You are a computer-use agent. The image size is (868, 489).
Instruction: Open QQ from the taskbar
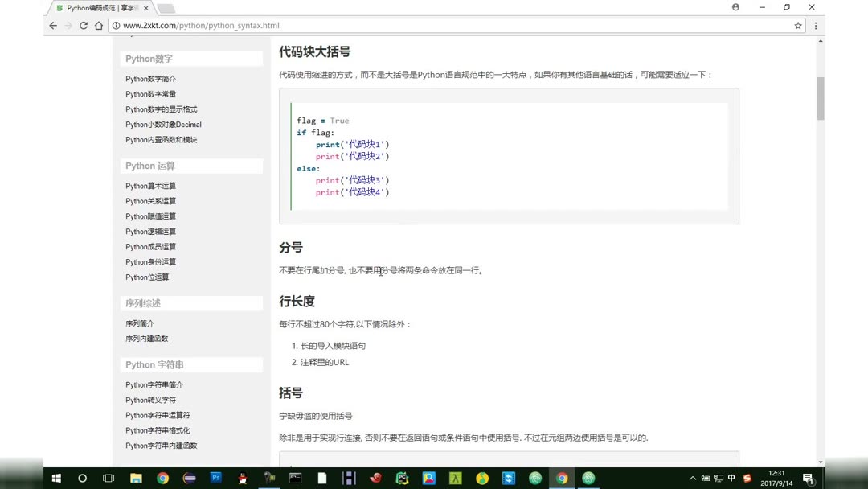coord(242,478)
